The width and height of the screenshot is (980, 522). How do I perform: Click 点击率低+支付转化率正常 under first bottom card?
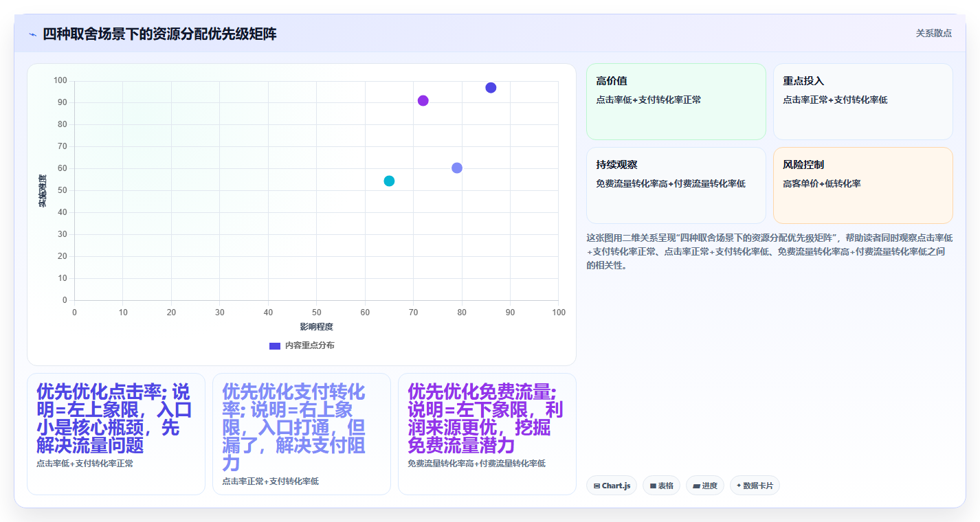[85, 464]
